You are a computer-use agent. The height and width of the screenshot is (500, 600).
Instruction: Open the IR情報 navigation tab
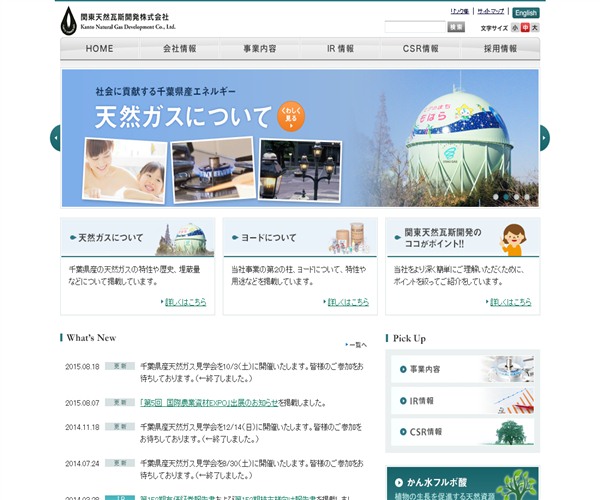click(x=340, y=49)
